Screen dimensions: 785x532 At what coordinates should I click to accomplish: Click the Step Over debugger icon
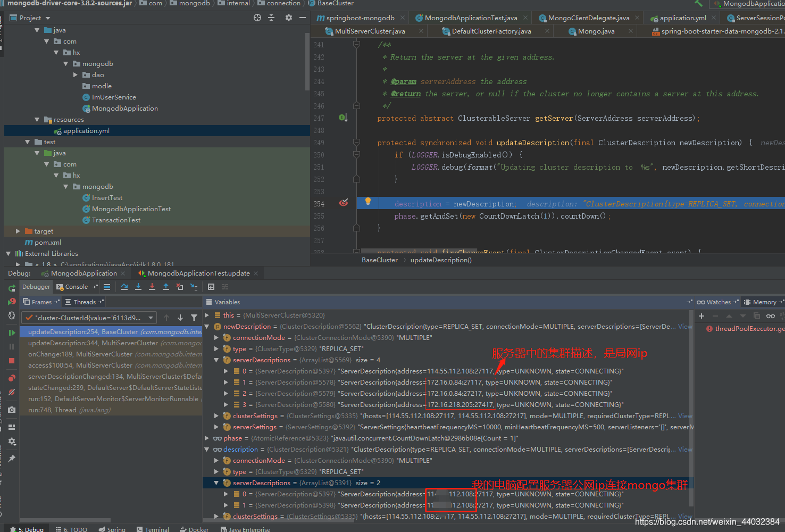click(124, 287)
